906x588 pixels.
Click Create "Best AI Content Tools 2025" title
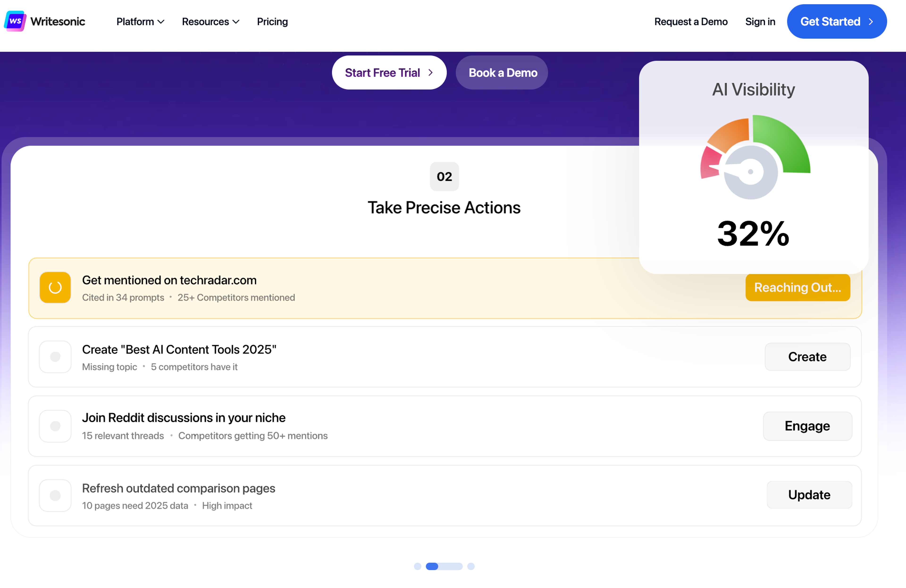point(179,350)
